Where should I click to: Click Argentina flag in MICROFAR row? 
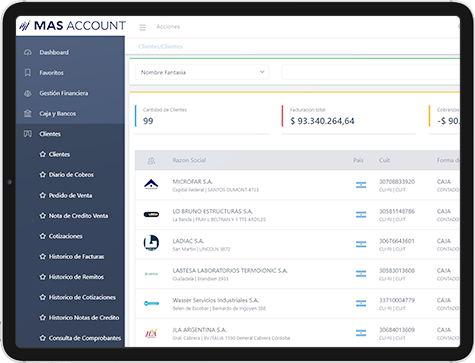coord(361,185)
